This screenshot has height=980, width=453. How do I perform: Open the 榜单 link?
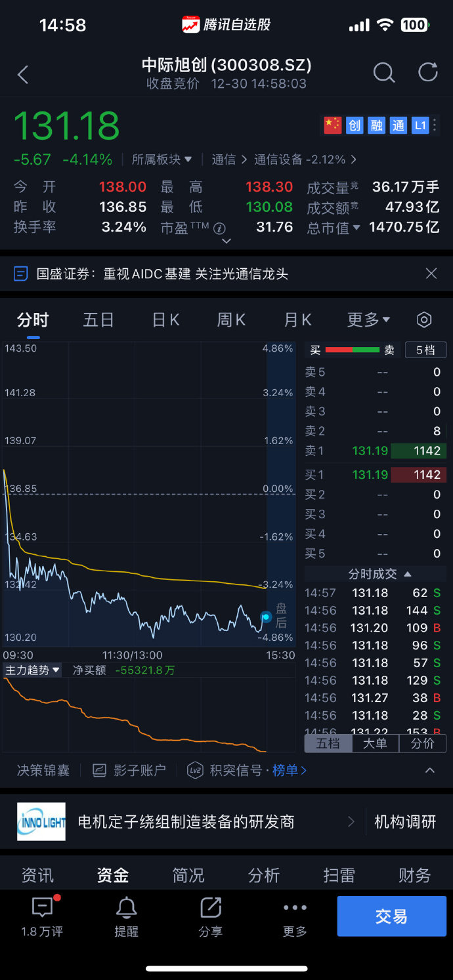pos(290,770)
